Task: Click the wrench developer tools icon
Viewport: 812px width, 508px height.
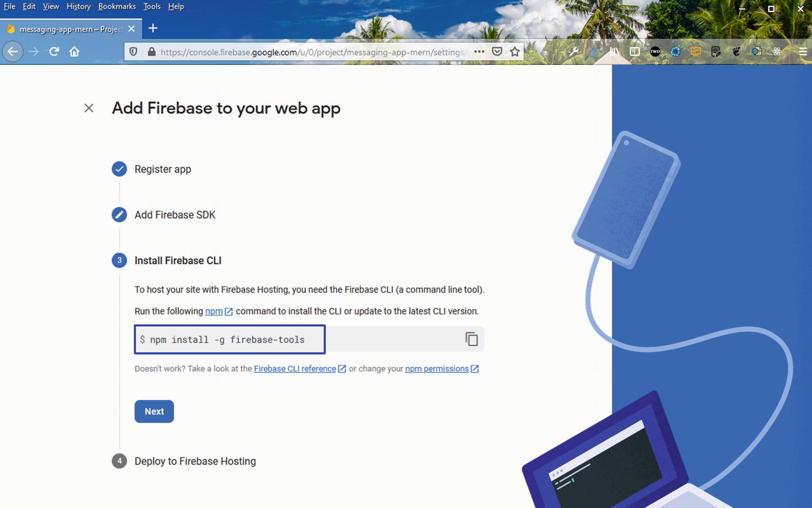Action: tap(574, 52)
